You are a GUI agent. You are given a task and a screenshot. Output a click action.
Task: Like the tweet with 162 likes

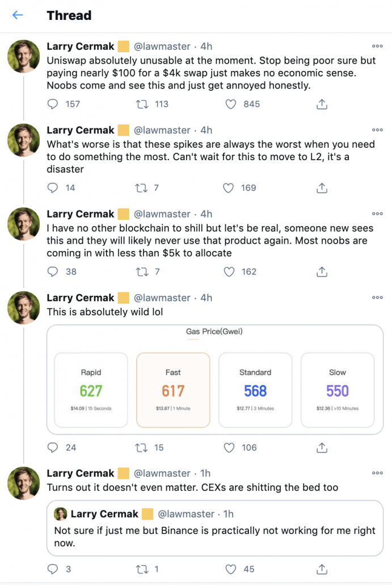coord(229,272)
